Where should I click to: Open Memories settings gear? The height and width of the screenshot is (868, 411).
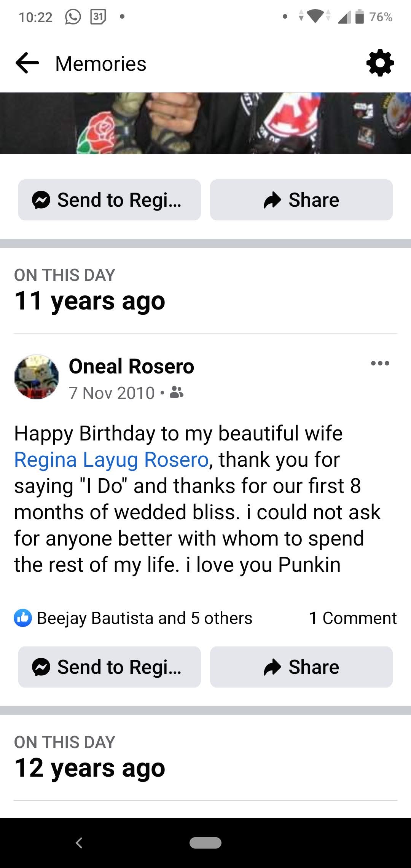(x=380, y=63)
